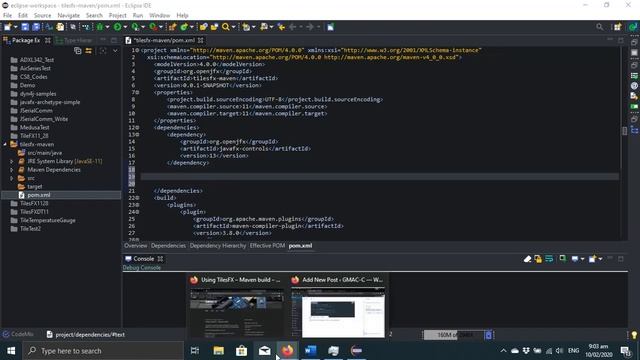Viewport: 640px width, 360px height.
Task: Select the Type Hierarchy tab
Action: (75, 40)
